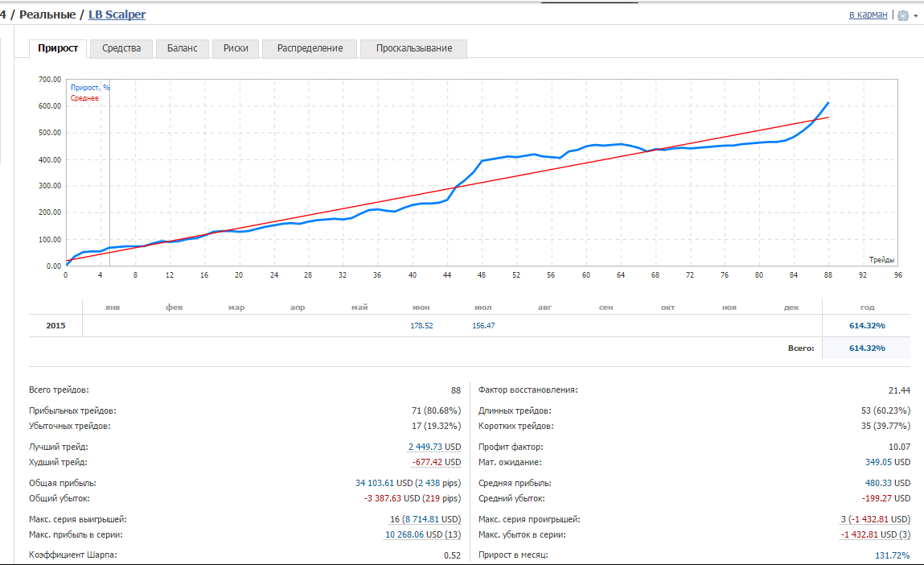Click max loss streak 3 (-1 432.81 USD)
Viewport: 924px width, 565px height.
tap(875, 520)
